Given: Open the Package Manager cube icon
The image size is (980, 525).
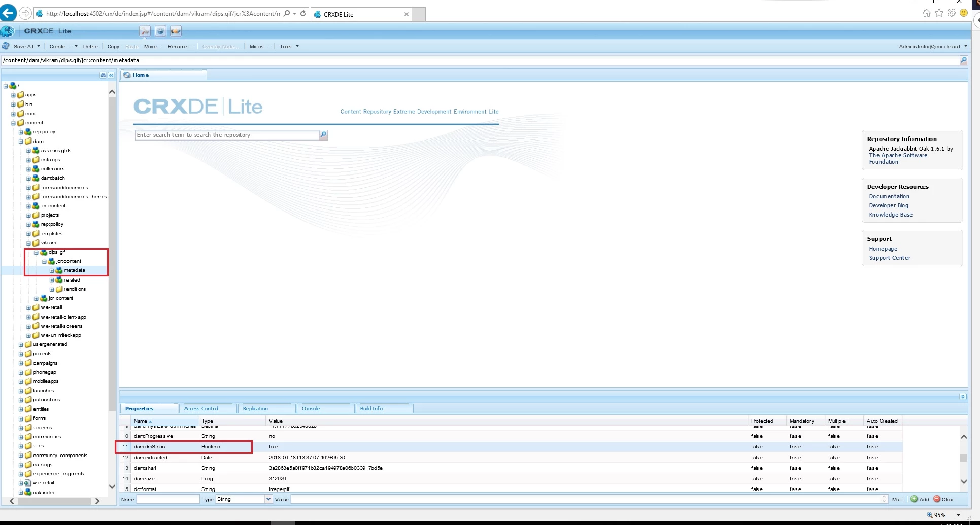Looking at the screenshot, I should click(160, 31).
